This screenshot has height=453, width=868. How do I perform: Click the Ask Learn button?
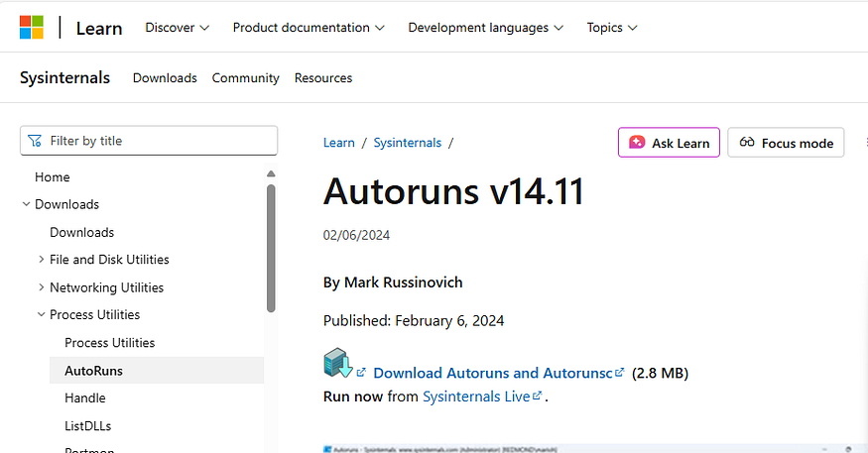coord(669,142)
